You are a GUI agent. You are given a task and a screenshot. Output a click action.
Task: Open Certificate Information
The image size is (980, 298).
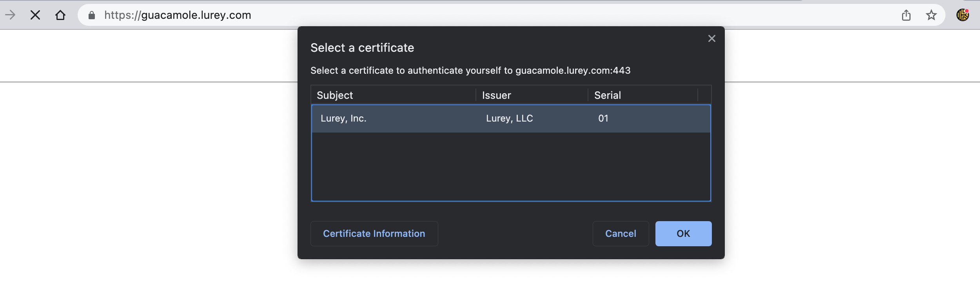coord(374,234)
